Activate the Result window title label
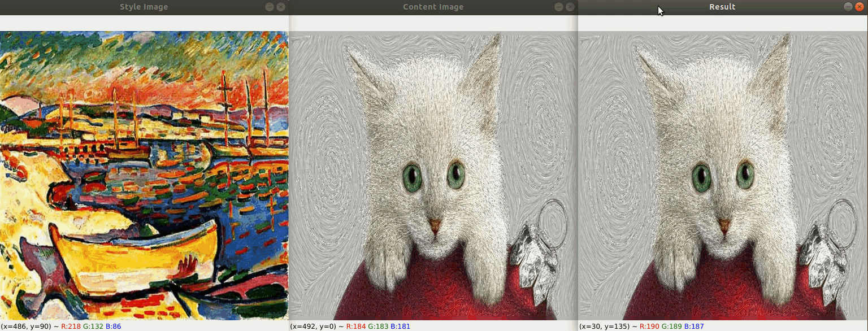 pyautogui.click(x=722, y=7)
